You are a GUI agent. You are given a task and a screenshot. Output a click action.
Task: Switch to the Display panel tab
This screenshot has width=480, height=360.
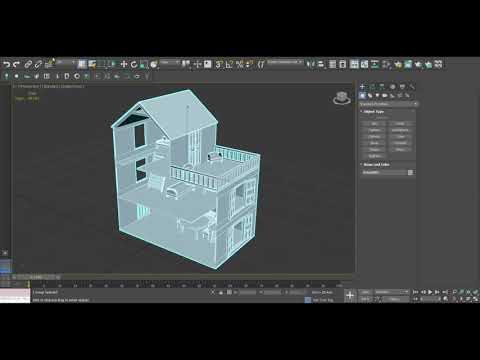click(402, 87)
